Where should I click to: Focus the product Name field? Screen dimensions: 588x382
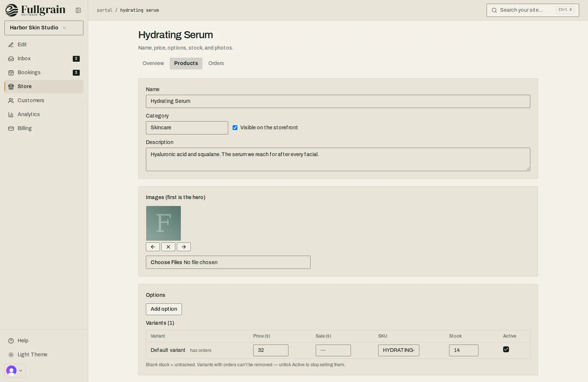(338, 101)
